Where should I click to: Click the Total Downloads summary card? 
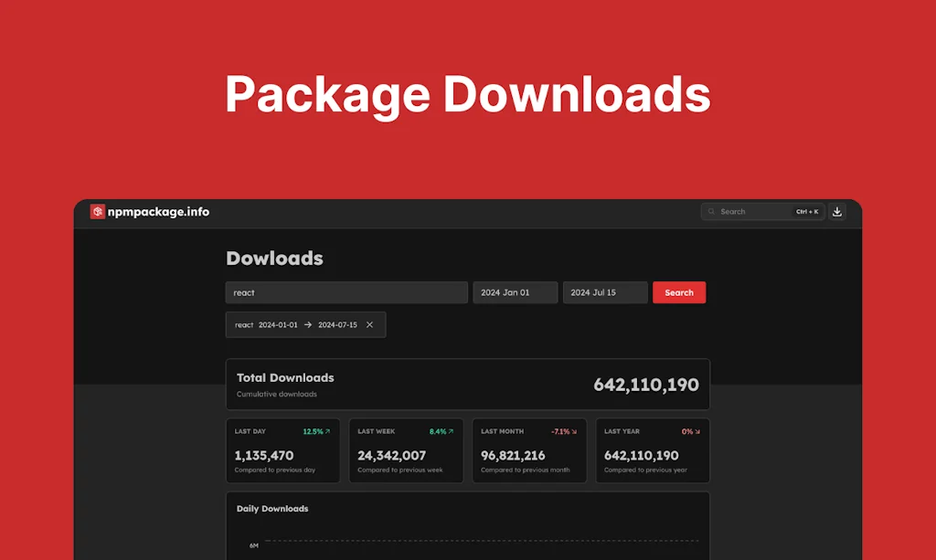tap(468, 384)
